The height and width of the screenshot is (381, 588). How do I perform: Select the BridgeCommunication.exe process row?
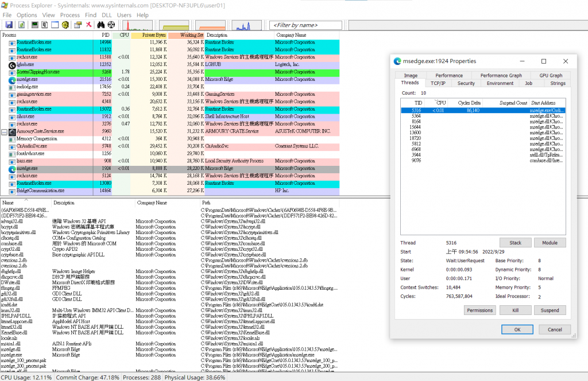tap(170, 190)
